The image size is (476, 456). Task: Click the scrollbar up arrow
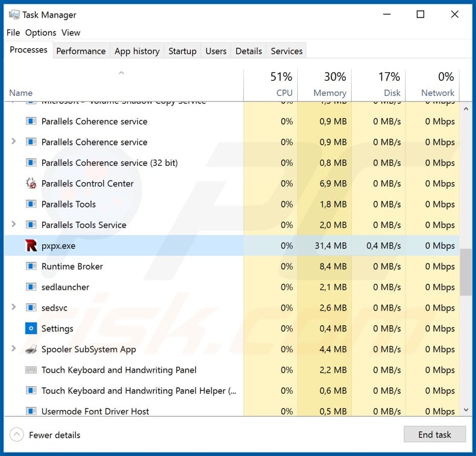pos(466,109)
